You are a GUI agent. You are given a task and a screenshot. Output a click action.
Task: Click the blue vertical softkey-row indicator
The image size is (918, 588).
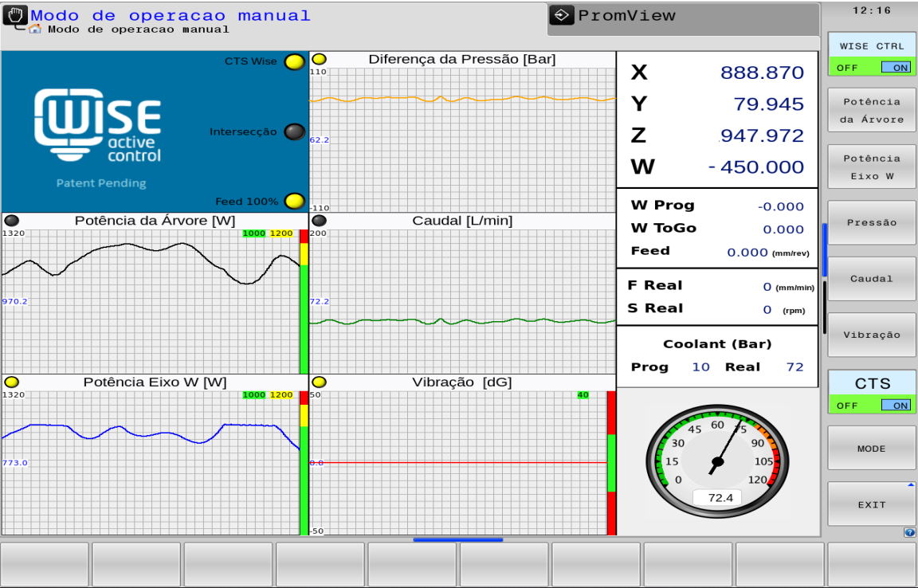(825, 250)
